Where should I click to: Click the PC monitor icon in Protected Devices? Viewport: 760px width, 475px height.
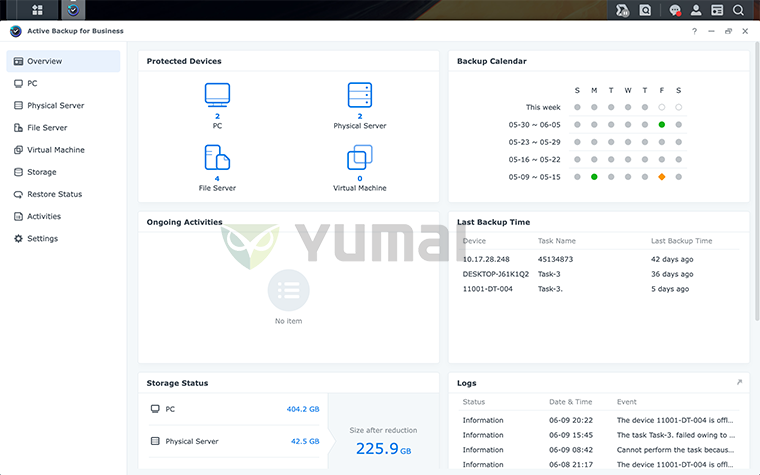(217, 95)
